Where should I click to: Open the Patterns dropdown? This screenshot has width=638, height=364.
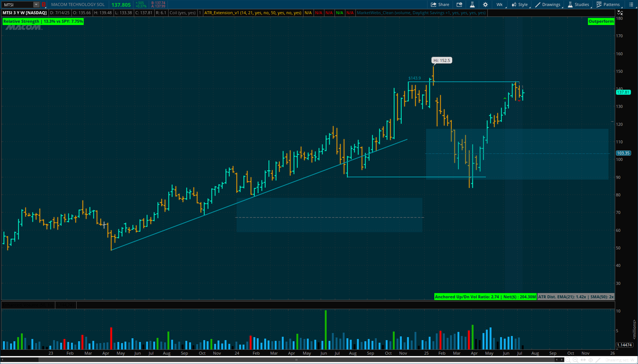[608, 4]
